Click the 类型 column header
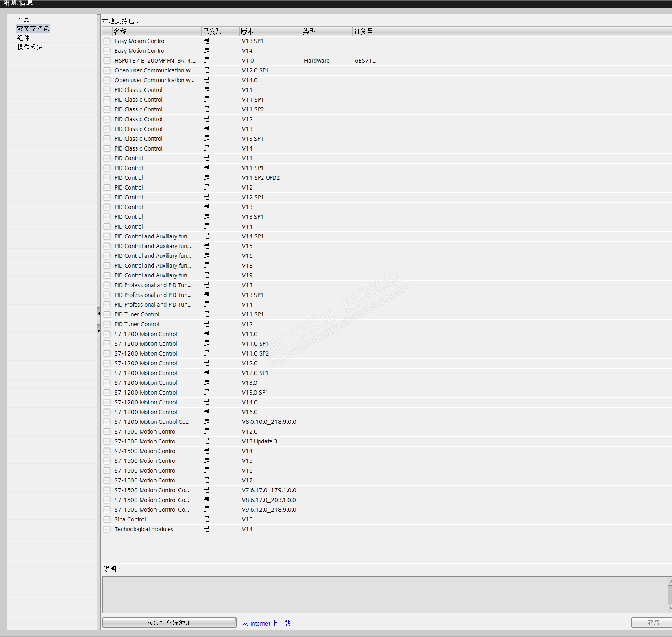The height and width of the screenshot is (637, 672). [327, 31]
